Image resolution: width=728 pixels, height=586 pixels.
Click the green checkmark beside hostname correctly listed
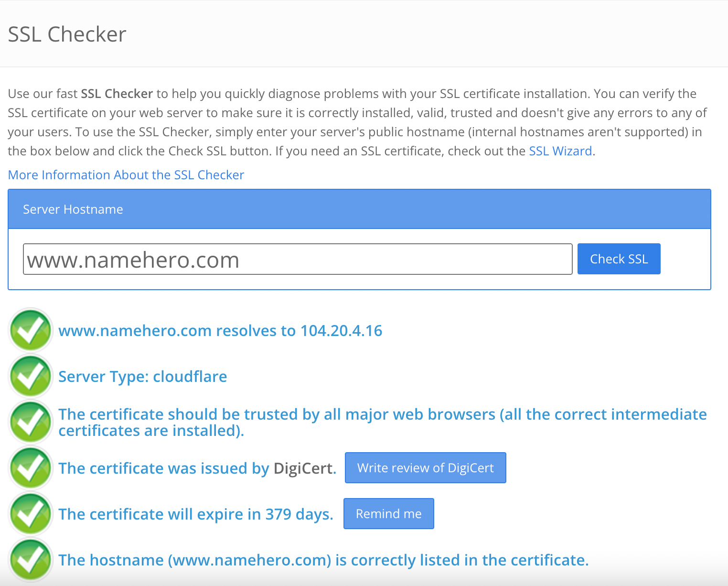31,560
